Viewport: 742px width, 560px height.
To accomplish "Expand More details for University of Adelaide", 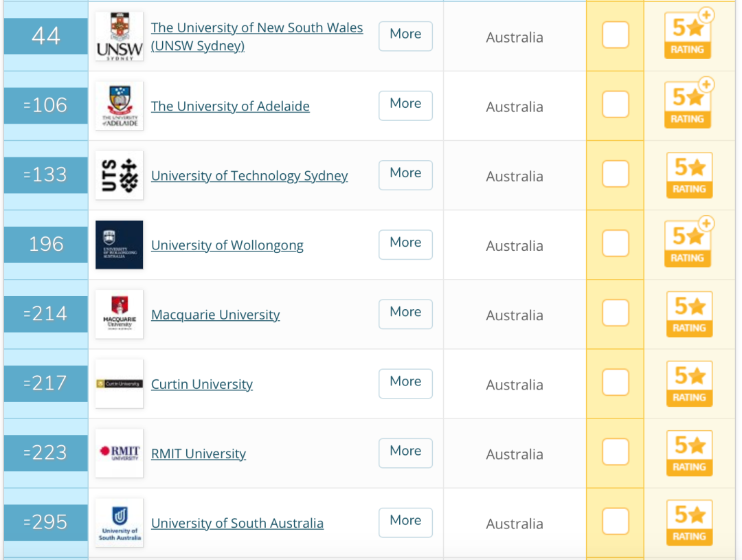I will [405, 105].
